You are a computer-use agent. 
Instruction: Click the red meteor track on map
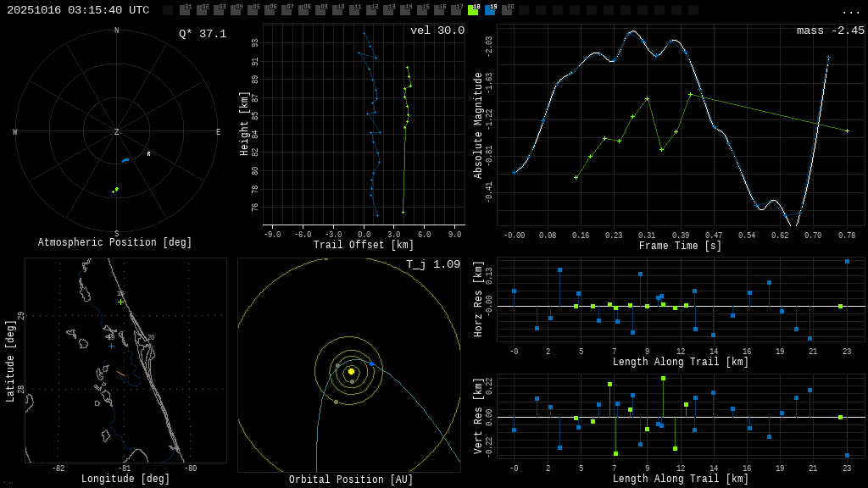[120, 373]
